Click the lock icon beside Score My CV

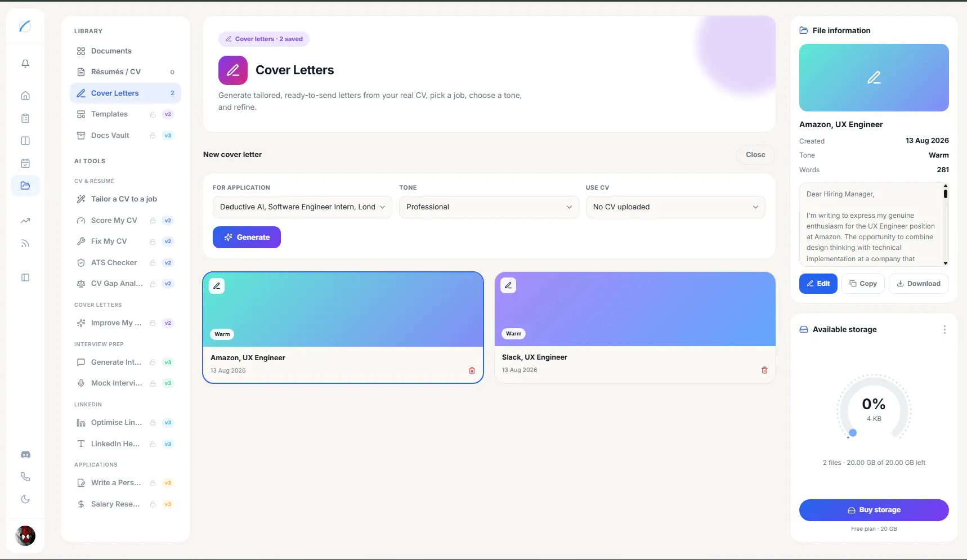[153, 221]
